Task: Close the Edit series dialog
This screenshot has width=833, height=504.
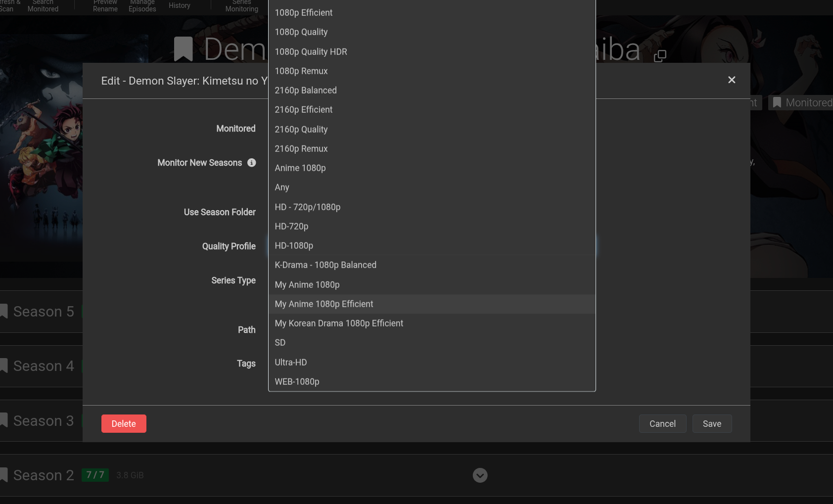Action: pos(732,80)
